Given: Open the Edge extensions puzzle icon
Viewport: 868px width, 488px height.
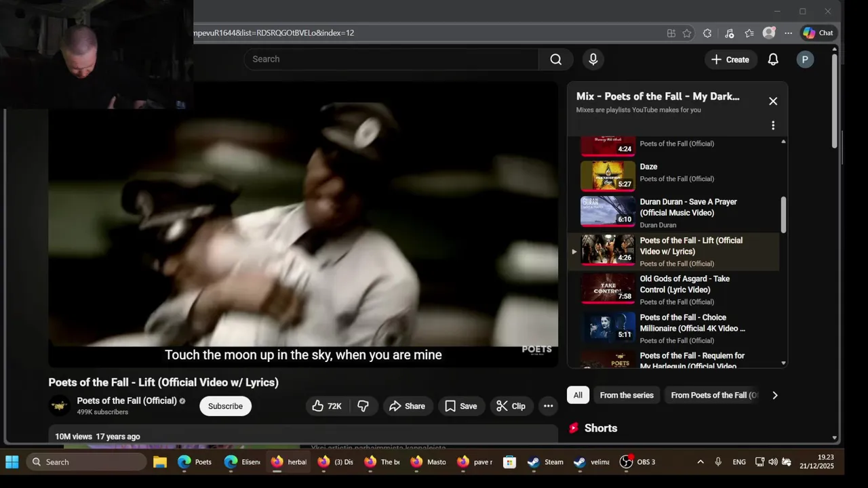Looking at the screenshot, I should point(707,33).
